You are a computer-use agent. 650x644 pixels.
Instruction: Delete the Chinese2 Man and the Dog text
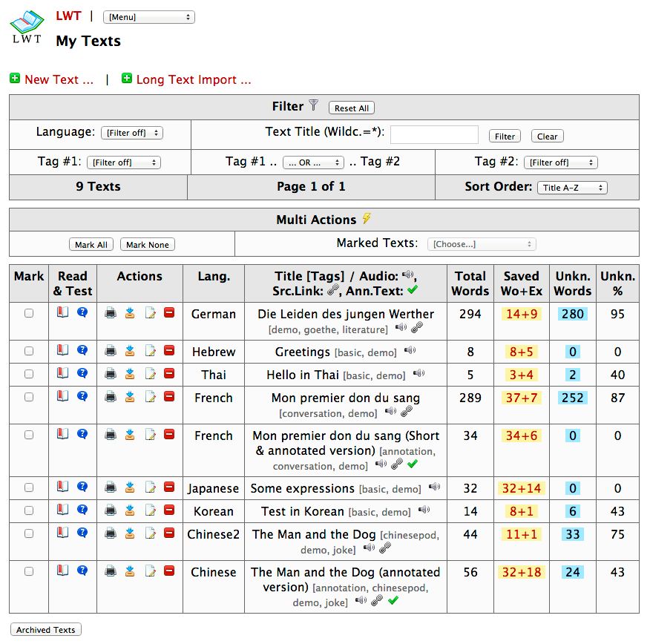coord(168,533)
